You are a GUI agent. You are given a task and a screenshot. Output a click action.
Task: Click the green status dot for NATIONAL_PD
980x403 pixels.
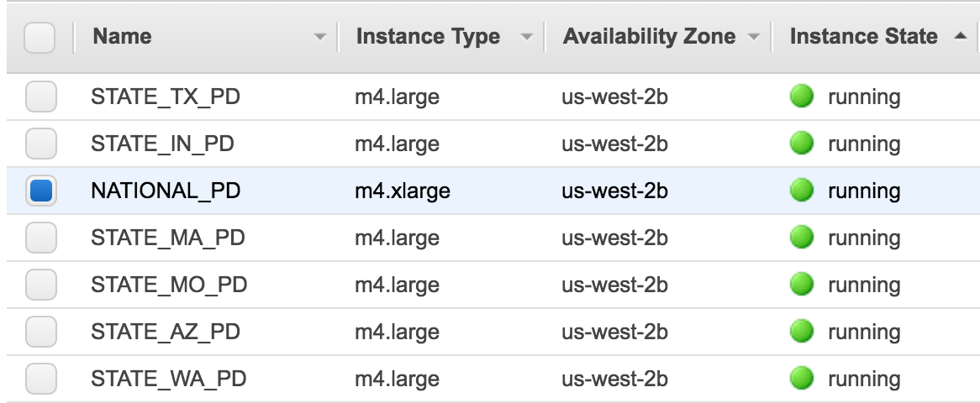click(801, 191)
